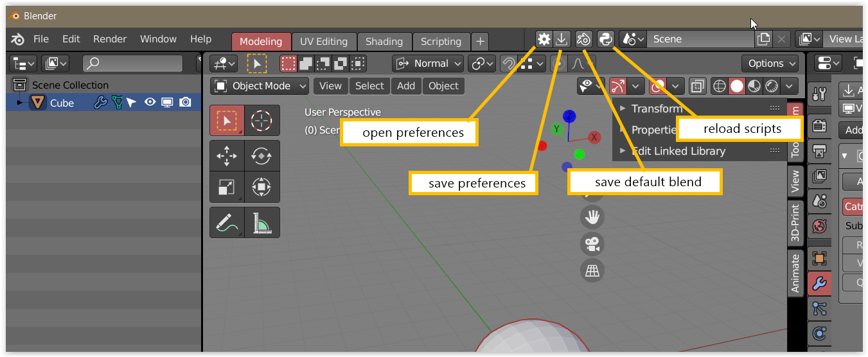
Task: Switch to rendered shading mode
Action: click(772, 85)
